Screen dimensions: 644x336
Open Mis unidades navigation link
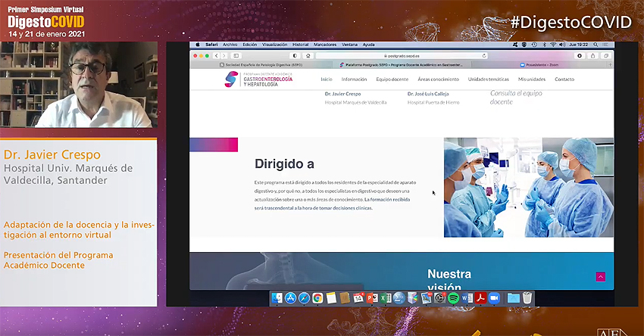532,79
